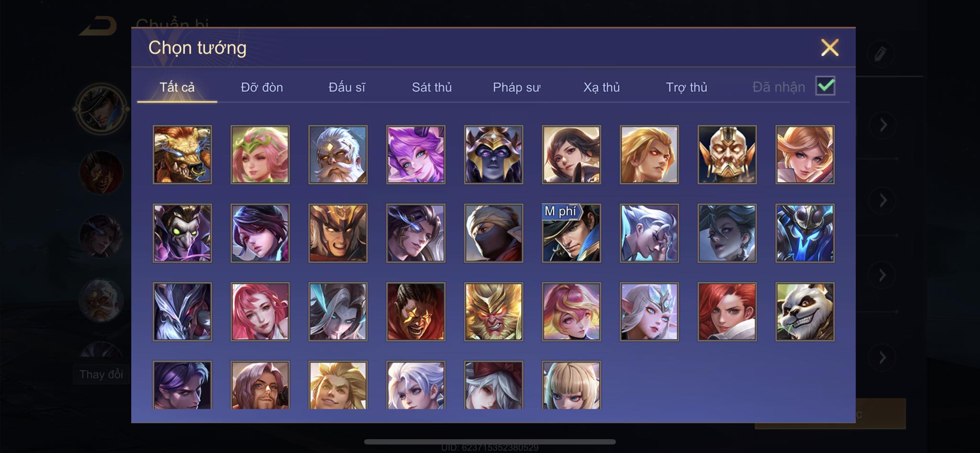Select the red-haired woman hero portrait
The height and width of the screenshot is (453, 980).
point(727,311)
